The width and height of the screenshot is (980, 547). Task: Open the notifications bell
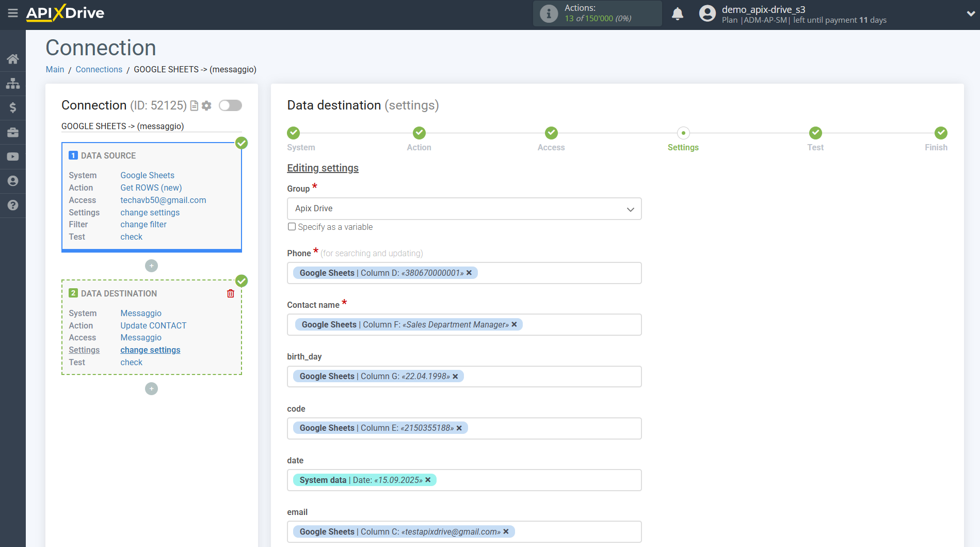[x=678, y=13]
